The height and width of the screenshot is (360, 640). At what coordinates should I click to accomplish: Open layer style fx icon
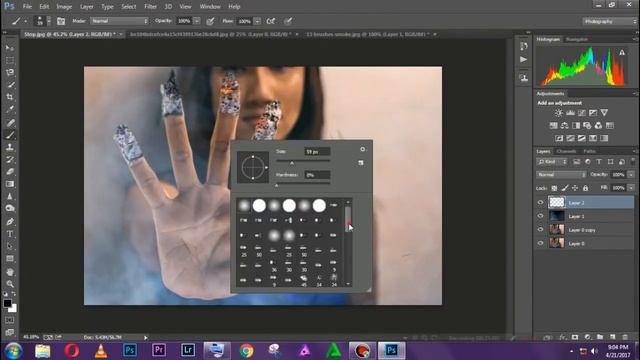coord(562,337)
